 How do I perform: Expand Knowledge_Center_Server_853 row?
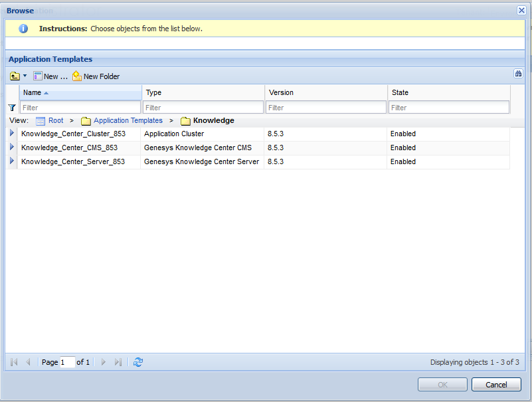11,161
